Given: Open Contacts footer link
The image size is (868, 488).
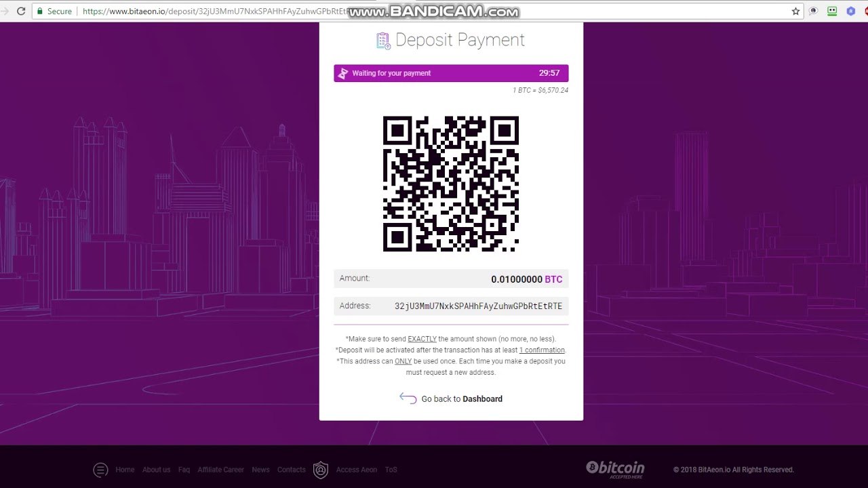Looking at the screenshot, I should [292, 470].
